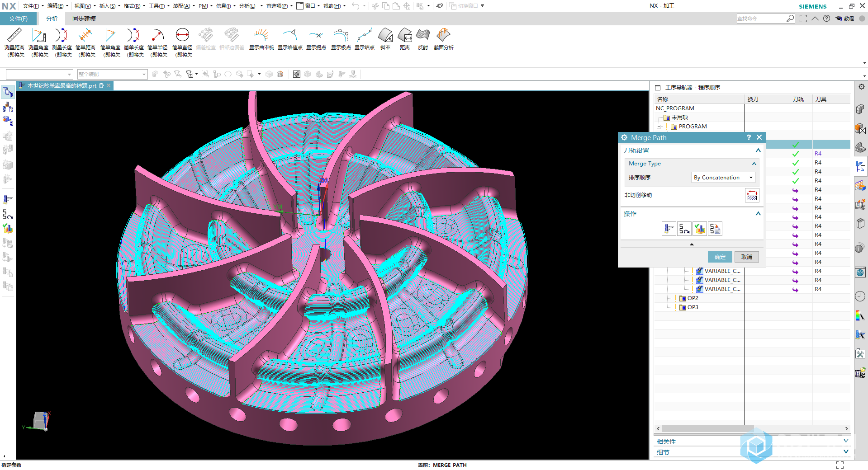
Task: Collapse the PROGRAM tree node
Action: coord(659,127)
